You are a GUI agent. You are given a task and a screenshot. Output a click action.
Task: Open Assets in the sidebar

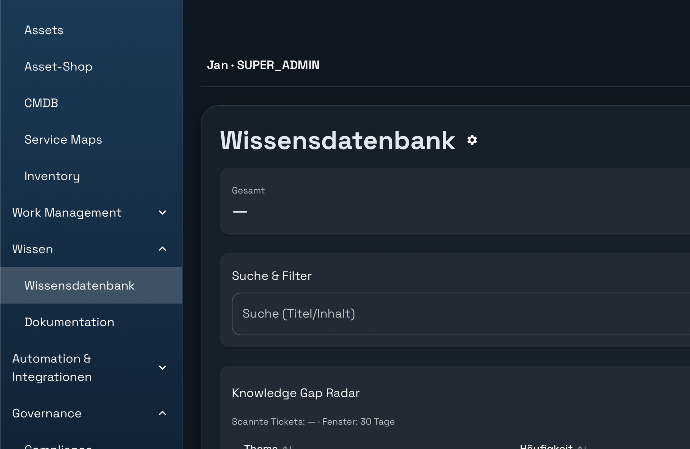(x=44, y=30)
